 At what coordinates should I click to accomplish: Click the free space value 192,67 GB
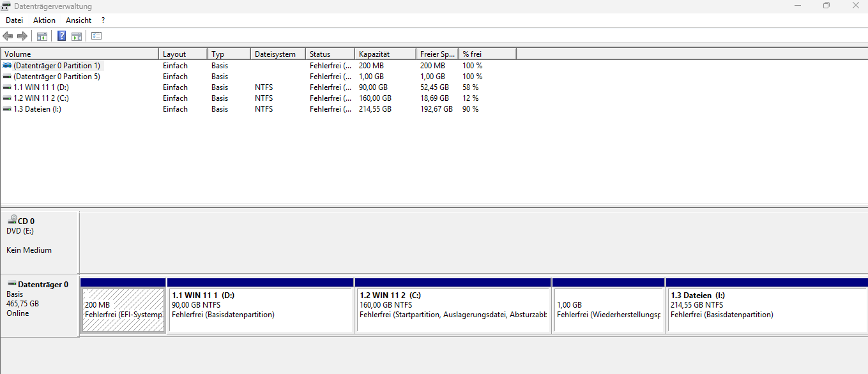(436, 109)
